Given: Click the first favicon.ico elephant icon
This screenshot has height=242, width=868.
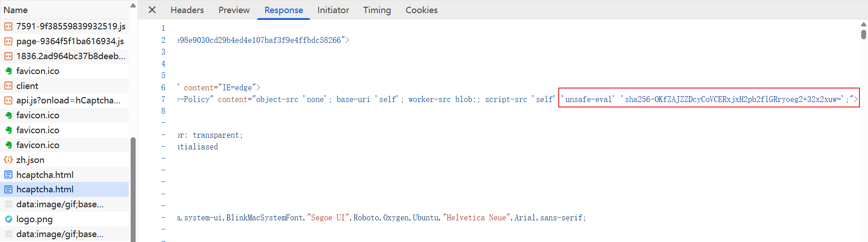Looking at the screenshot, I should click(x=8, y=71).
